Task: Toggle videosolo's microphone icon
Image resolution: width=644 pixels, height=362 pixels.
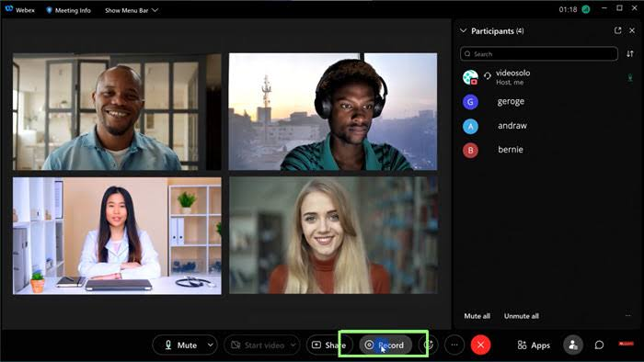Action: click(630, 77)
